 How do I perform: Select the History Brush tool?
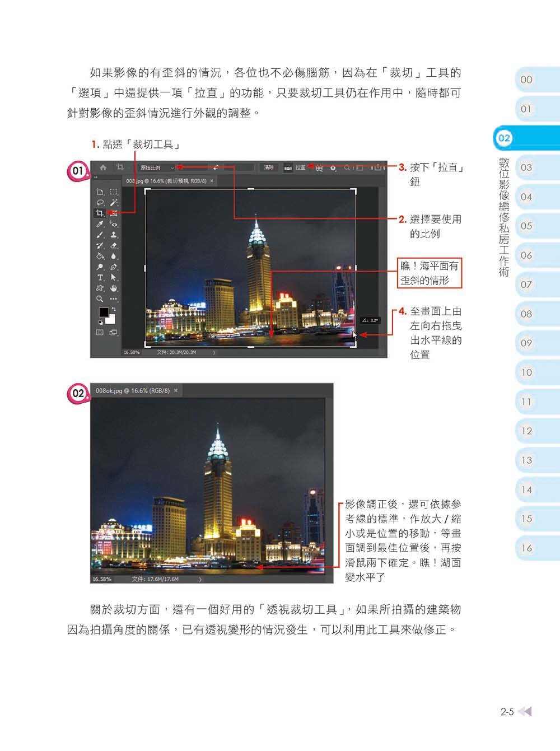[x=100, y=245]
